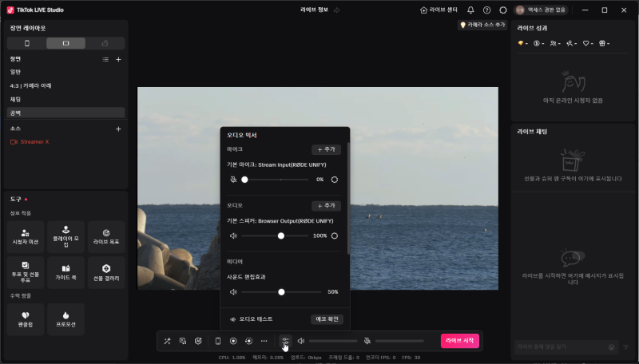The image size is (639, 364).
Task: Click the share arrow next to 라이브 정보
Action: (x=337, y=10)
